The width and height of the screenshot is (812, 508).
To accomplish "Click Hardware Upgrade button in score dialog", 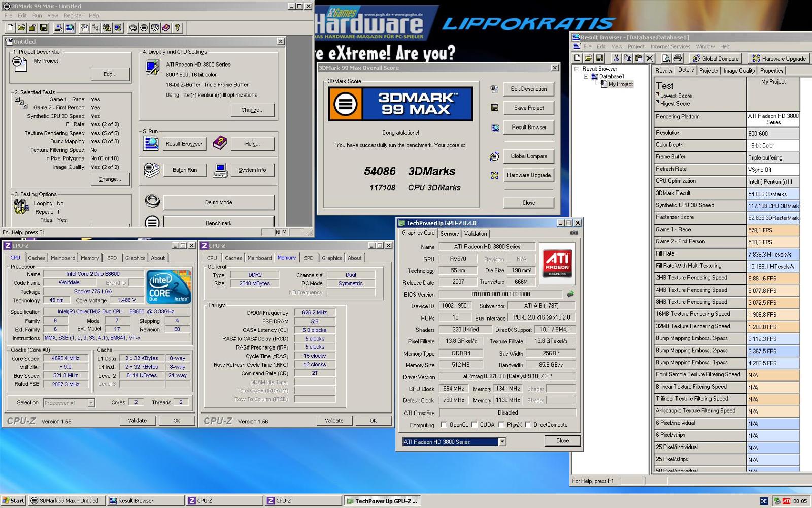I will [x=529, y=175].
